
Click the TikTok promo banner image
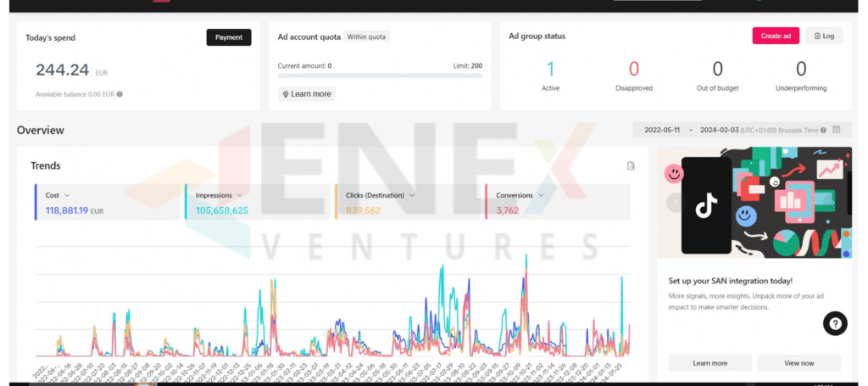[x=754, y=202]
